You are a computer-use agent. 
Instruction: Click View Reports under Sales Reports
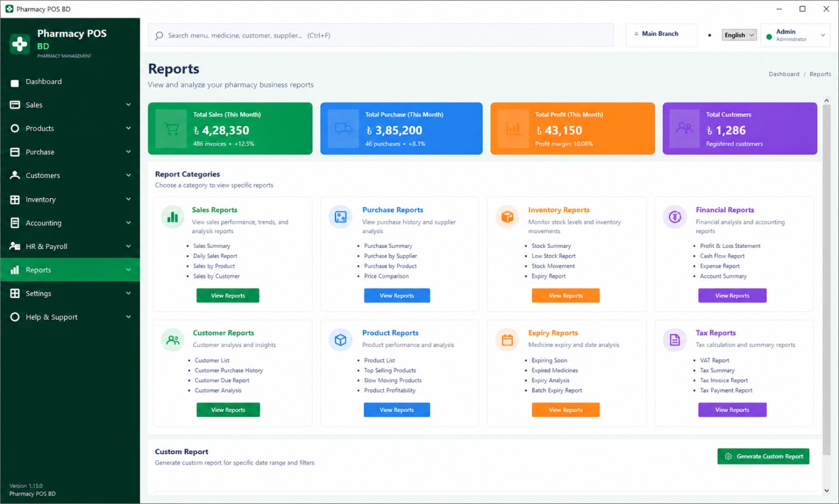pyautogui.click(x=228, y=295)
